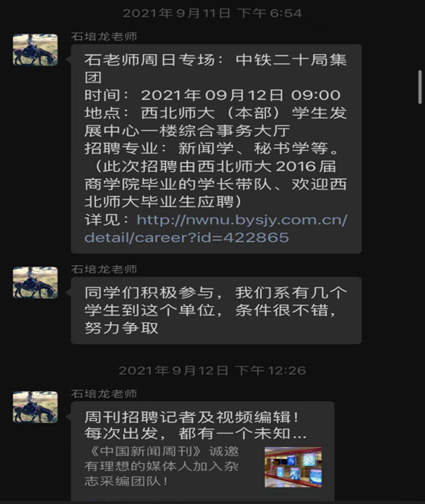Click second line of link detail/career?id=422865

(x=187, y=238)
